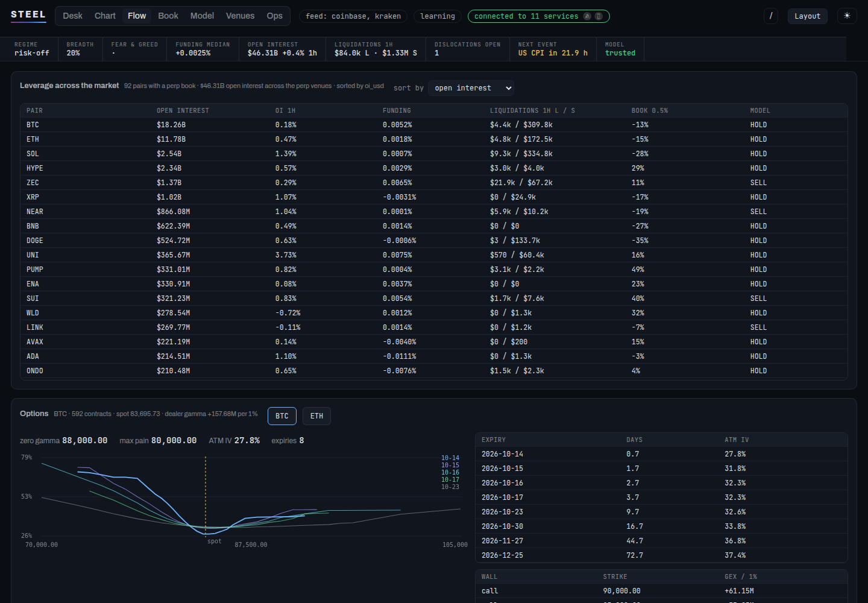The image size is (868, 603).
Task: Click the FUNDING column header
Action: coord(397,111)
